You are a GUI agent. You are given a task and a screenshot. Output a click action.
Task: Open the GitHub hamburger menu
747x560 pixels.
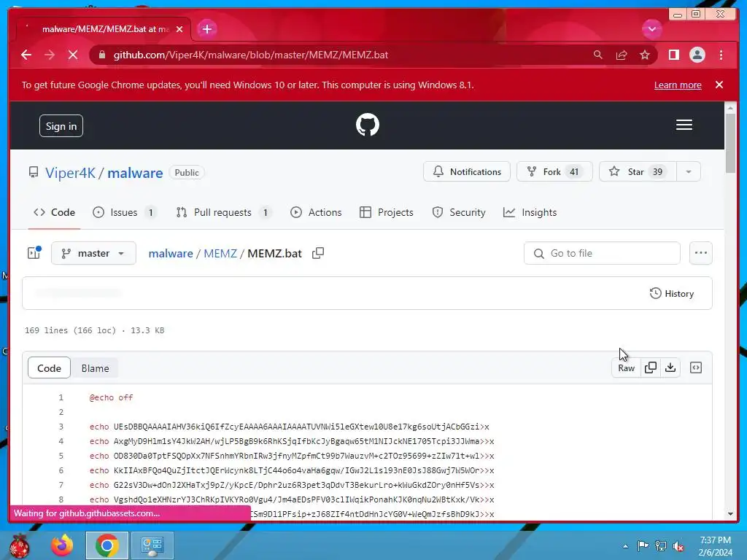coord(684,125)
